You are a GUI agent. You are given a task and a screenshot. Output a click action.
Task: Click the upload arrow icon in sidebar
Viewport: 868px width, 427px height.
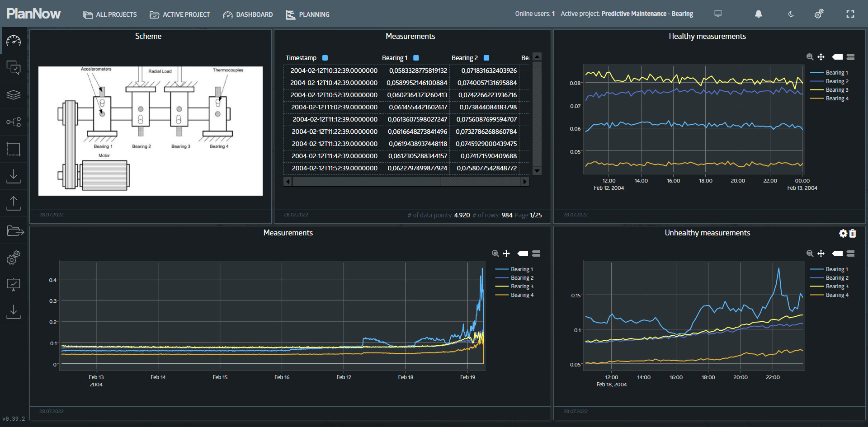click(x=14, y=203)
